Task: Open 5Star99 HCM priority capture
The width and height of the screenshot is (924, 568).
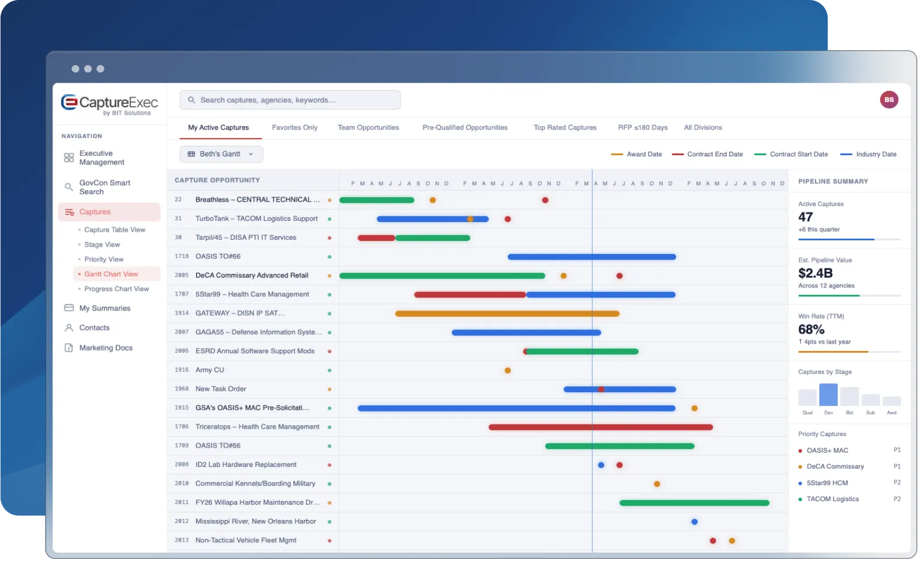Action: point(849,484)
